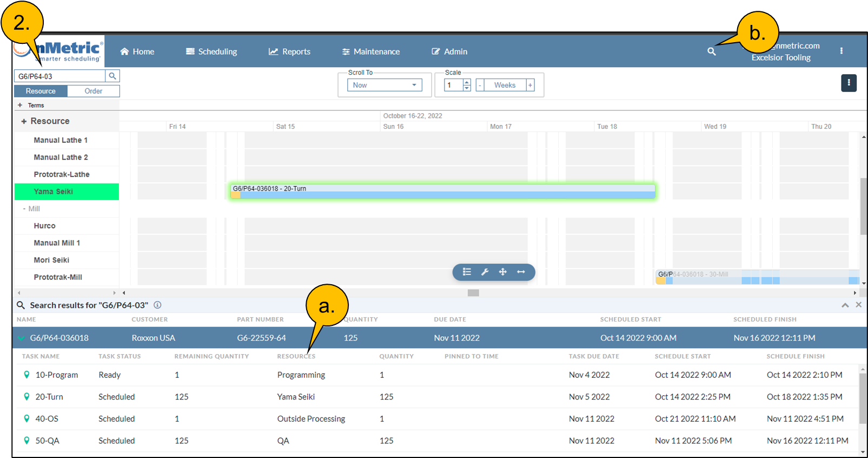The width and height of the screenshot is (868, 458).
Task: Click the 50-QA task name
Action: pyautogui.click(x=48, y=441)
